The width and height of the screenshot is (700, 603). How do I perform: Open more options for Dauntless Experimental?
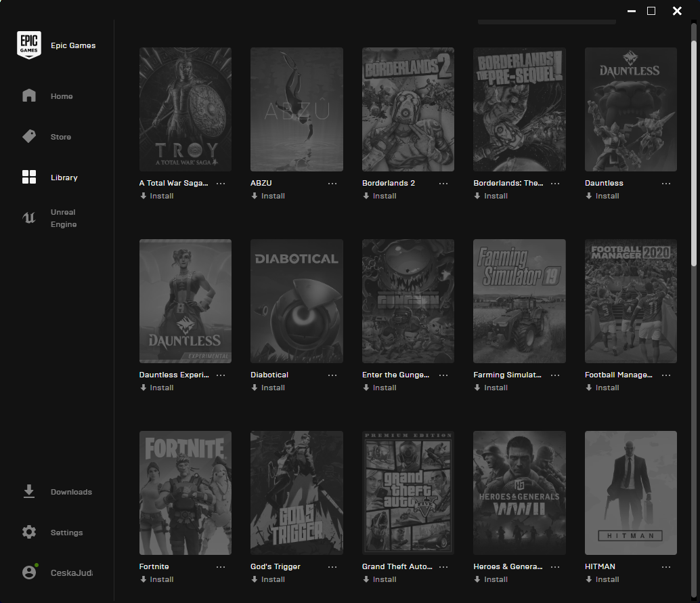(x=221, y=375)
